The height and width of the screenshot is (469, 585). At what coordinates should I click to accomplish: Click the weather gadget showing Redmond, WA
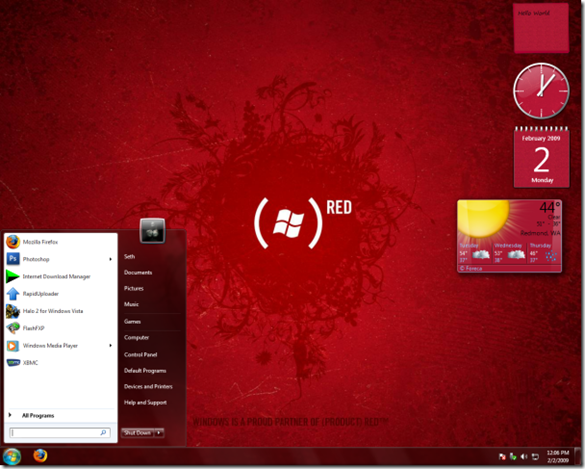click(510, 236)
